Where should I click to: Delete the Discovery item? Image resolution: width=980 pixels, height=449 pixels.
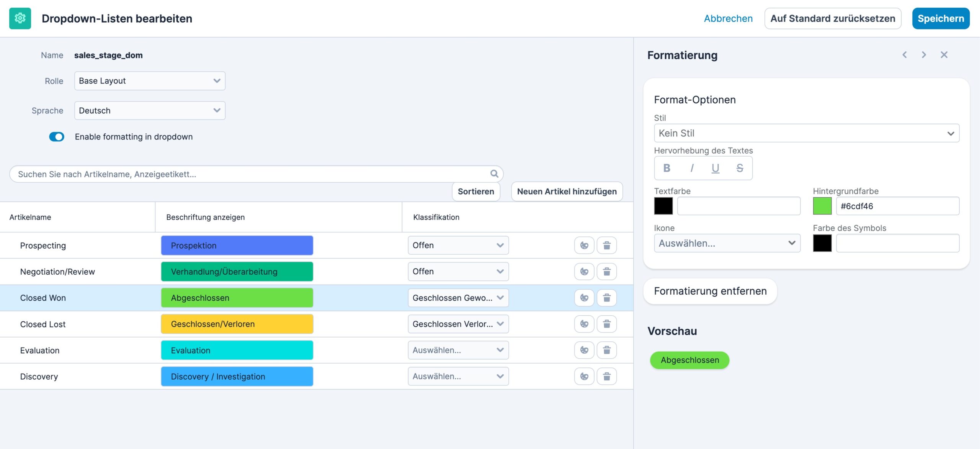click(607, 376)
